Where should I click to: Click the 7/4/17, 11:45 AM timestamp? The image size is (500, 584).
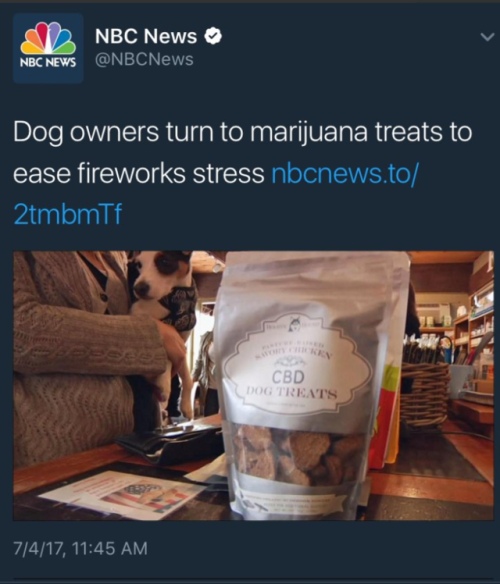click(80, 549)
